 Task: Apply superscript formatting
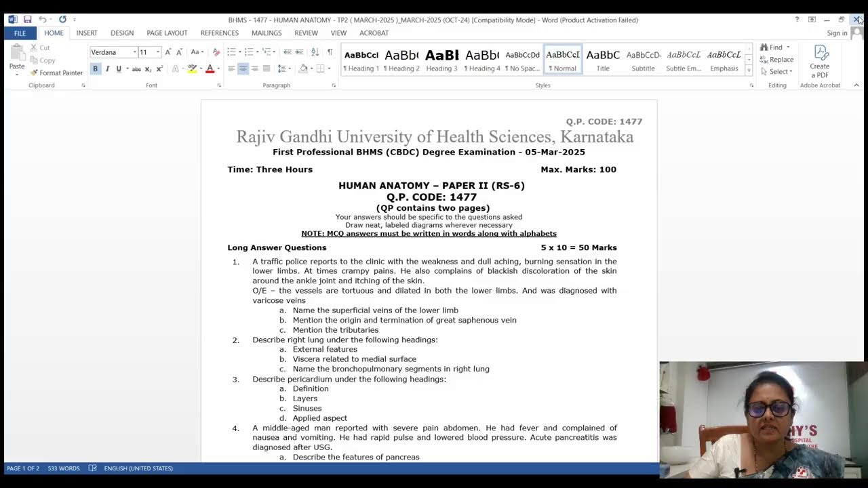(159, 68)
